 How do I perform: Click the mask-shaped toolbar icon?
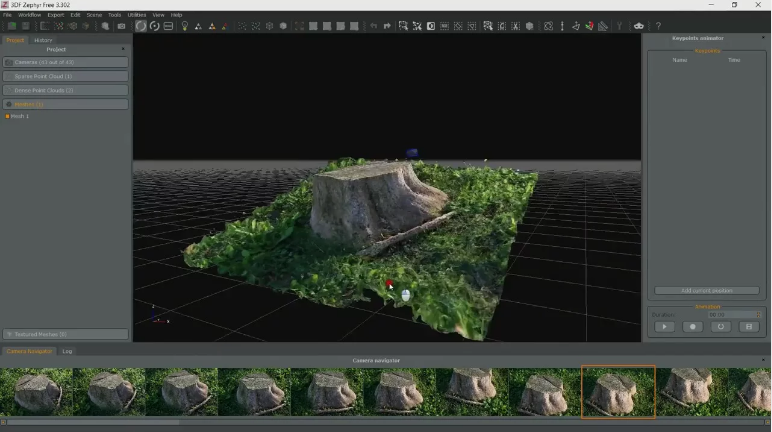tap(639, 26)
